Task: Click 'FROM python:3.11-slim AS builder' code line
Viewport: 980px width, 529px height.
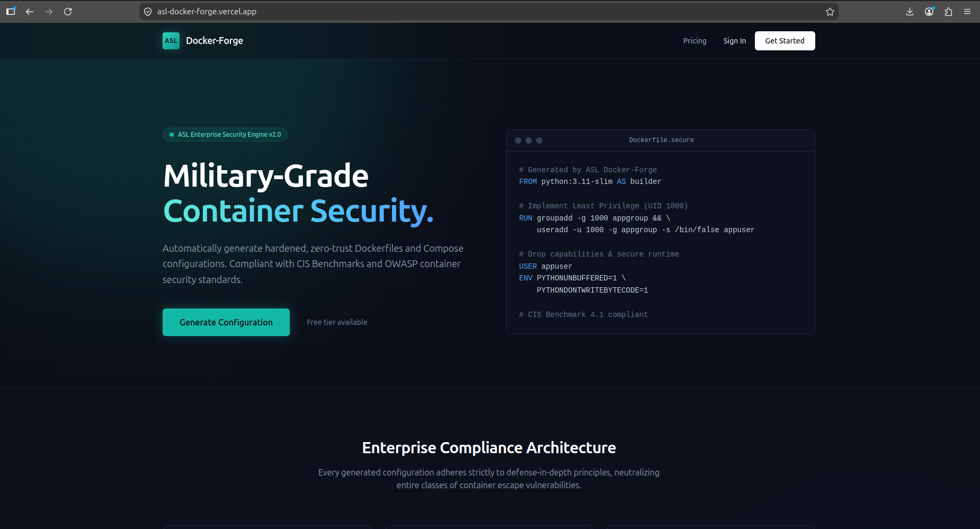Action: tap(590, 181)
